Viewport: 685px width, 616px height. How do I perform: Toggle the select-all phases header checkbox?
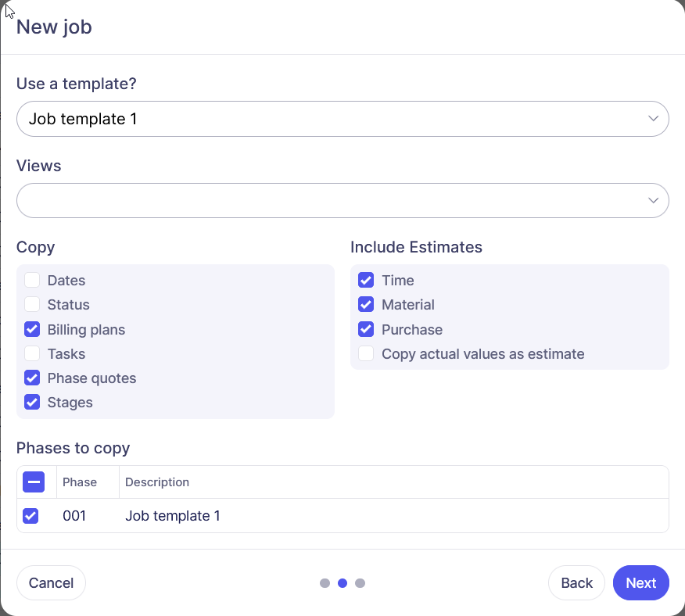coord(34,482)
